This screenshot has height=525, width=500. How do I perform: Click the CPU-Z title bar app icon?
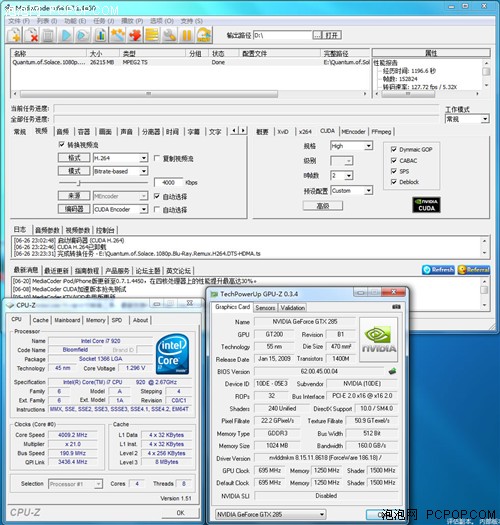point(10,305)
